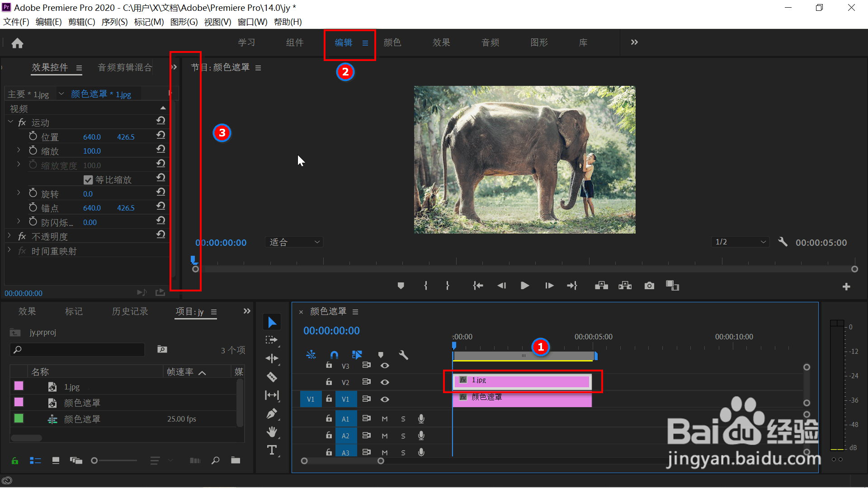Reset the 位置 position parameter
Viewport: 868px width, 488px height.
pos(160,135)
